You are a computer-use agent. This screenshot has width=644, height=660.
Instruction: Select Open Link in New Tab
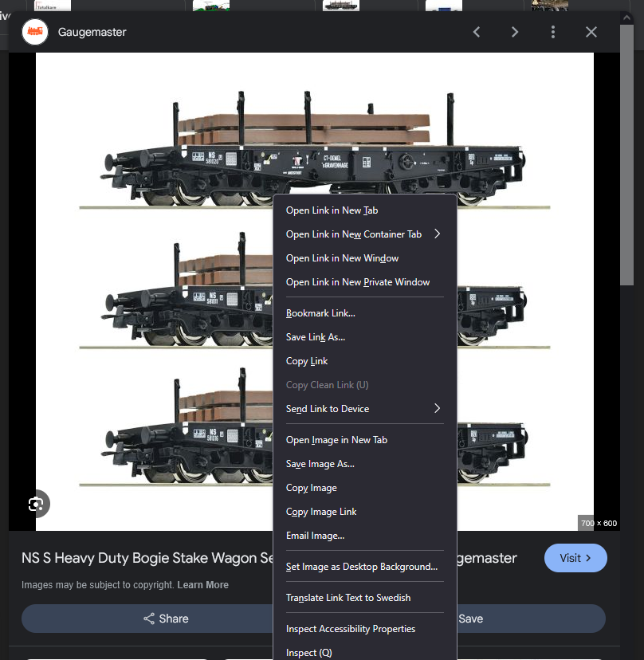coord(332,210)
